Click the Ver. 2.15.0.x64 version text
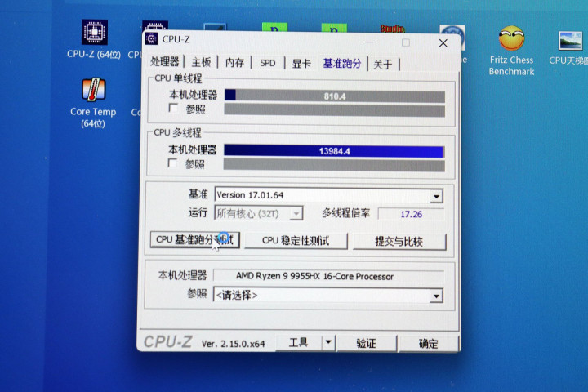The image size is (588, 392). point(233,344)
